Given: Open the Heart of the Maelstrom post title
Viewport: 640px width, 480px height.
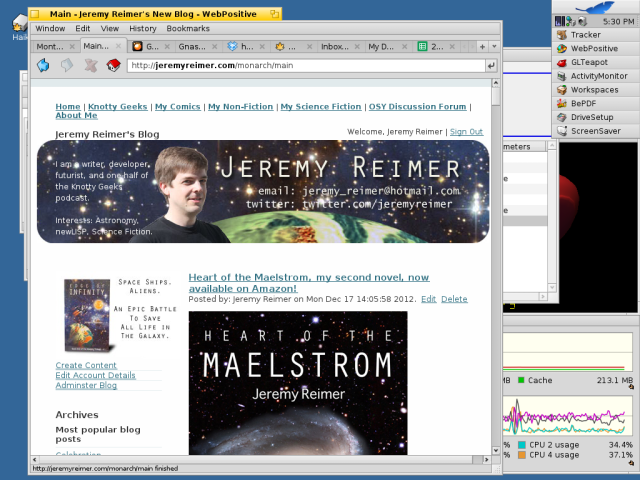Looking at the screenshot, I should (309, 283).
